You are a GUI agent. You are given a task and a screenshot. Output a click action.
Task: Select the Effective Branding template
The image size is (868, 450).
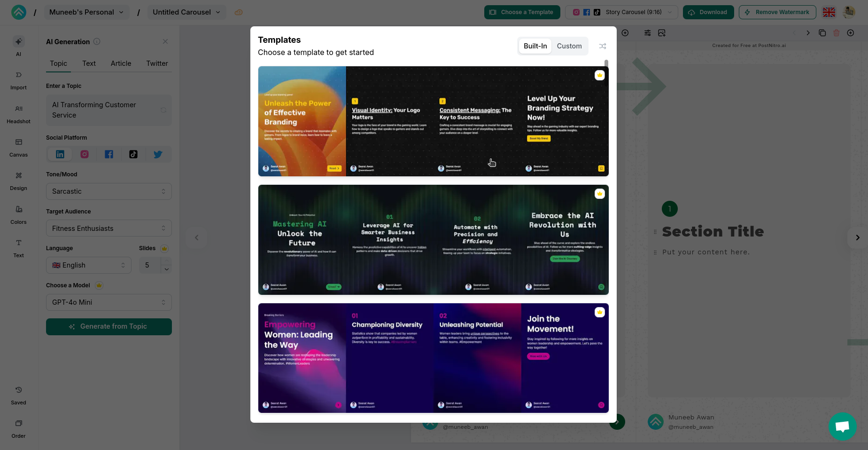tap(433, 121)
